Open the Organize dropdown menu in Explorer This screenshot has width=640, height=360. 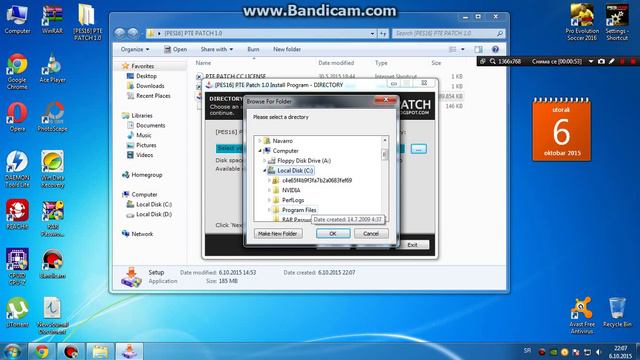(x=135, y=49)
